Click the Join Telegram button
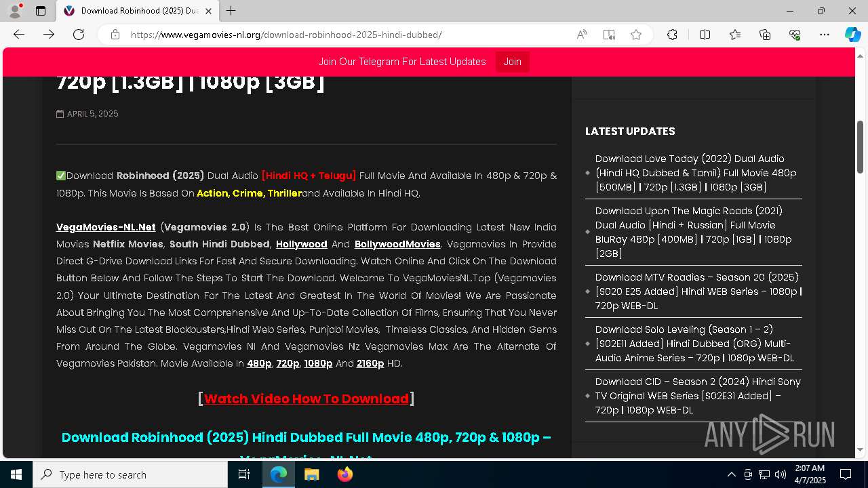This screenshot has width=868, height=488. pos(512,62)
